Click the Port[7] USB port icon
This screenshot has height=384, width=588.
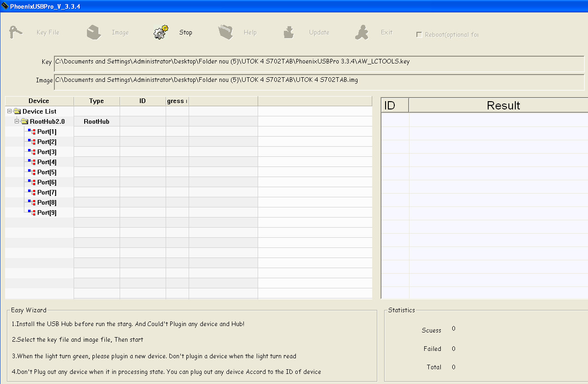32,192
